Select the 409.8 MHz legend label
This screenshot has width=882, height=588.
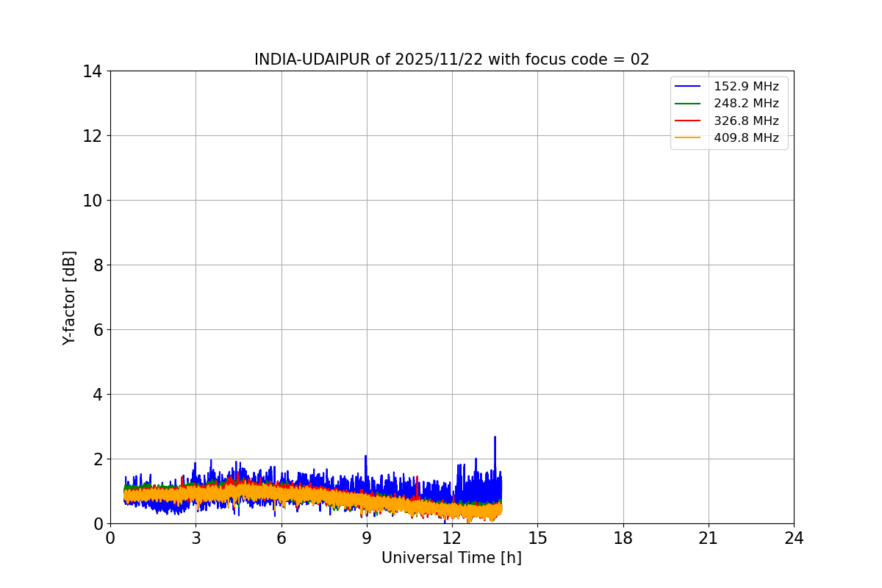(746, 137)
